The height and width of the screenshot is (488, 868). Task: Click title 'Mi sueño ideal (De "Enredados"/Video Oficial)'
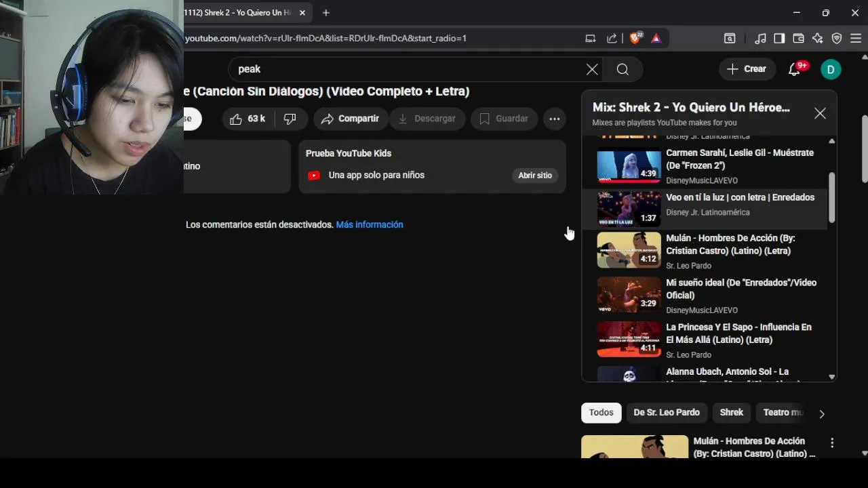point(741,289)
